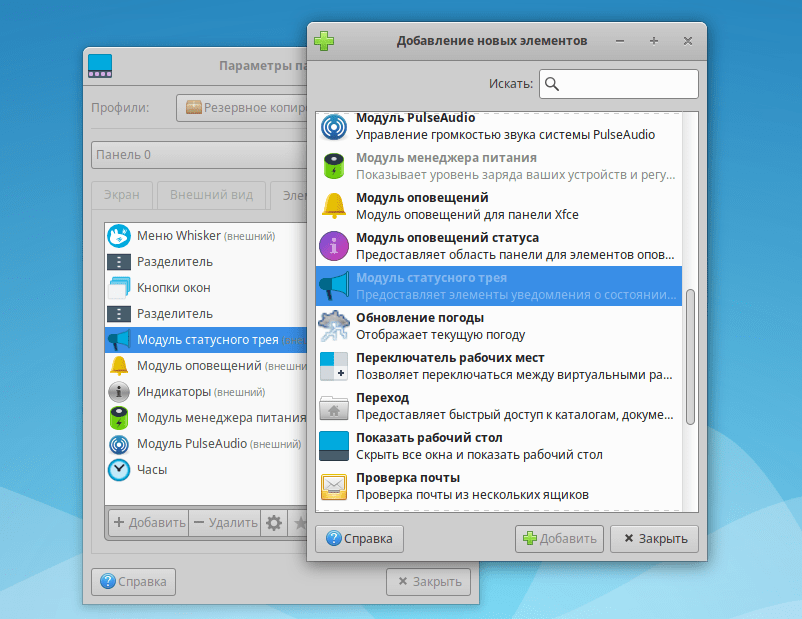This screenshot has height=619, width=802.
Task: Switch to the Экран tab
Action: pyautogui.click(x=122, y=195)
